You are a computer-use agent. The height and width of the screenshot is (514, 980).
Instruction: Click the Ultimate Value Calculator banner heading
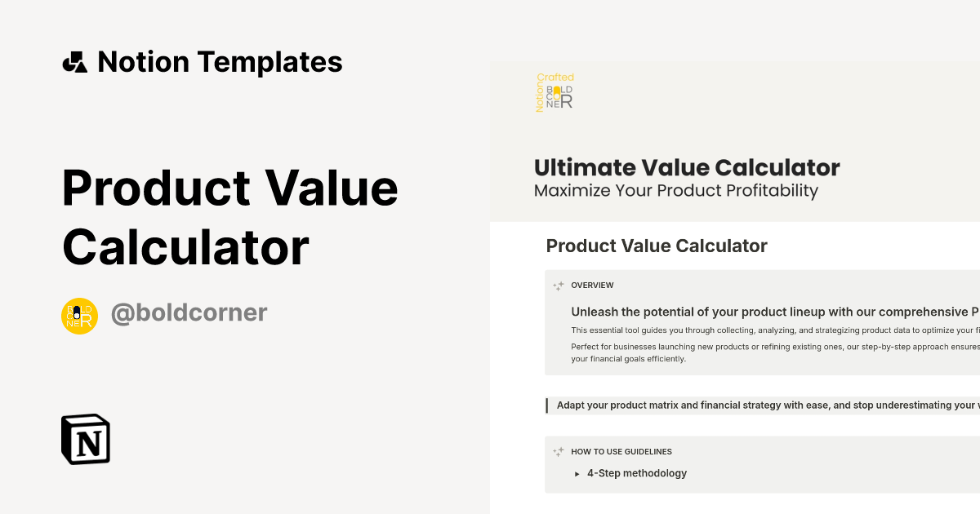686,168
